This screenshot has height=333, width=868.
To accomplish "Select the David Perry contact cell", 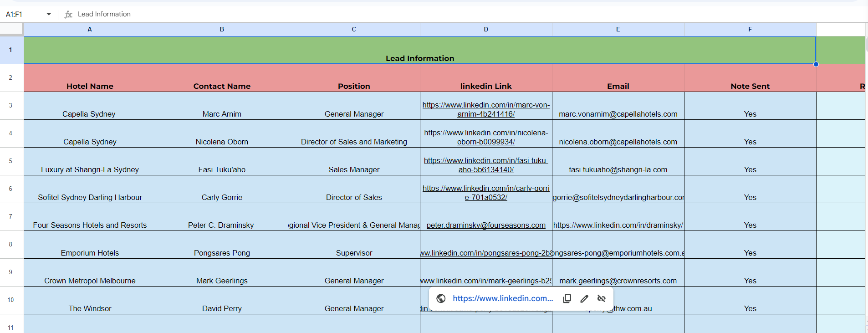I will pyautogui.click(x=222, y=300).
